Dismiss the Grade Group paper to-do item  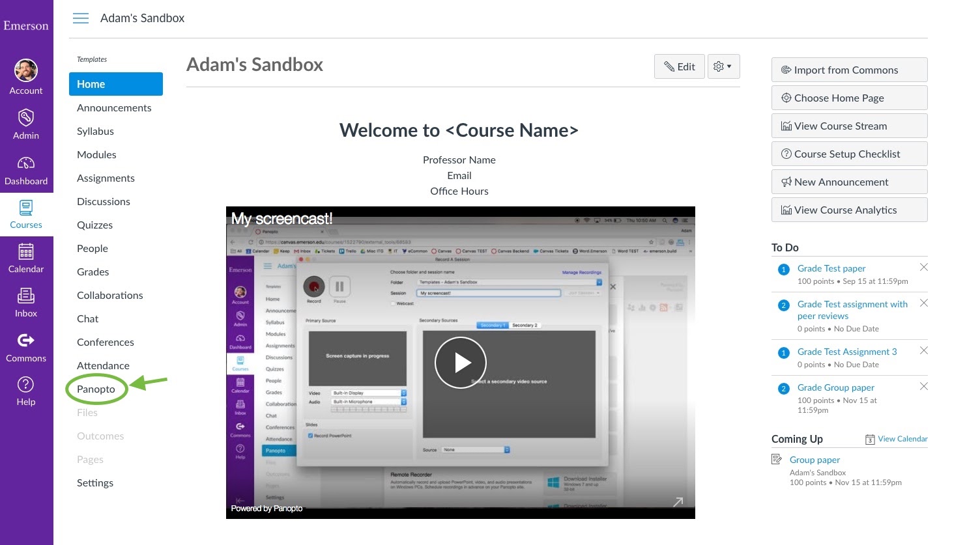coord(923,386)
